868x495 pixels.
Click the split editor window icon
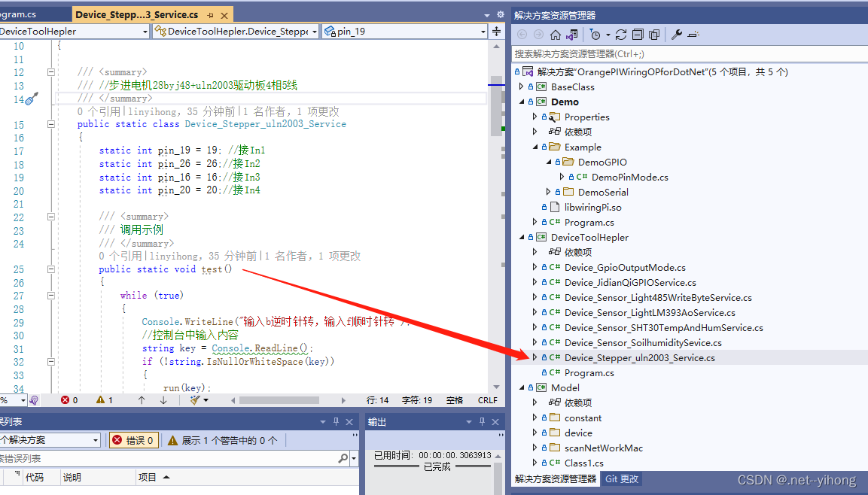(497, 32)
